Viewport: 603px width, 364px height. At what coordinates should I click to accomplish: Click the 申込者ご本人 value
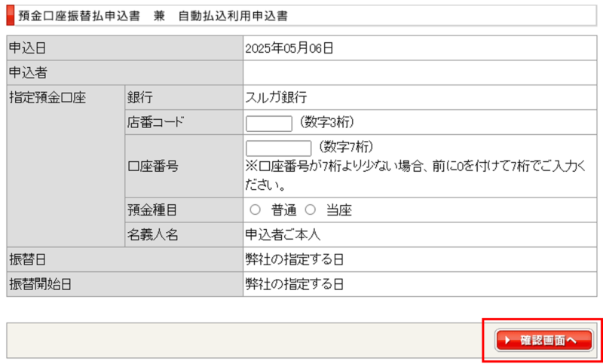[283, 234]
